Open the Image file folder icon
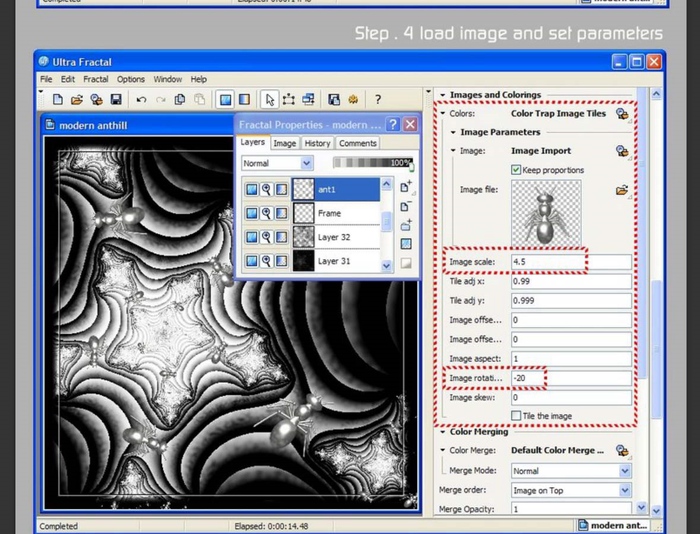Image resolution: width=700 pixels, height=534 pixels. click(x=622, y=190)
